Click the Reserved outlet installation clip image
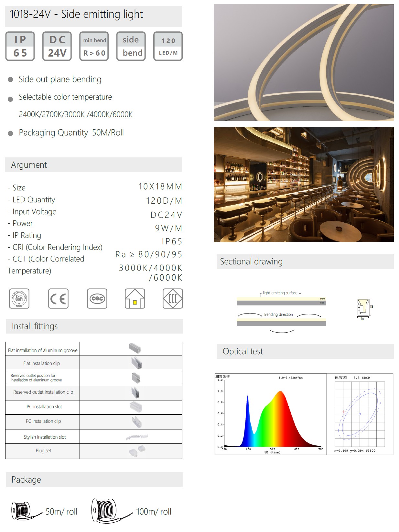The image size is (399, 532). [x=135, y=392]
